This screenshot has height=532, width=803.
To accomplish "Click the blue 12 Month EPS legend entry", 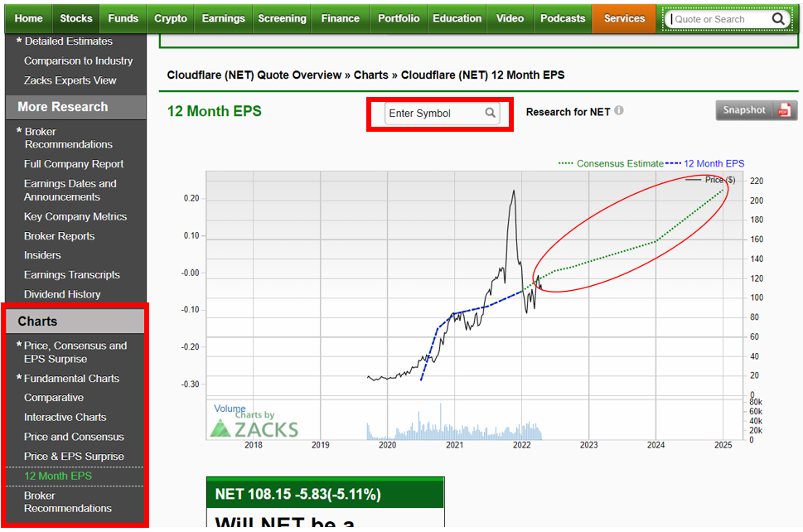I will (705, 163).
